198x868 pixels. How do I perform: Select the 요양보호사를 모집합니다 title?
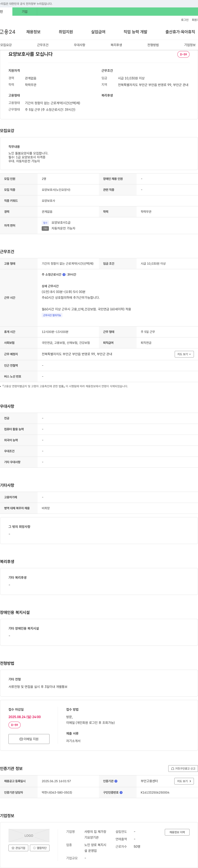(x=31, y=54)
